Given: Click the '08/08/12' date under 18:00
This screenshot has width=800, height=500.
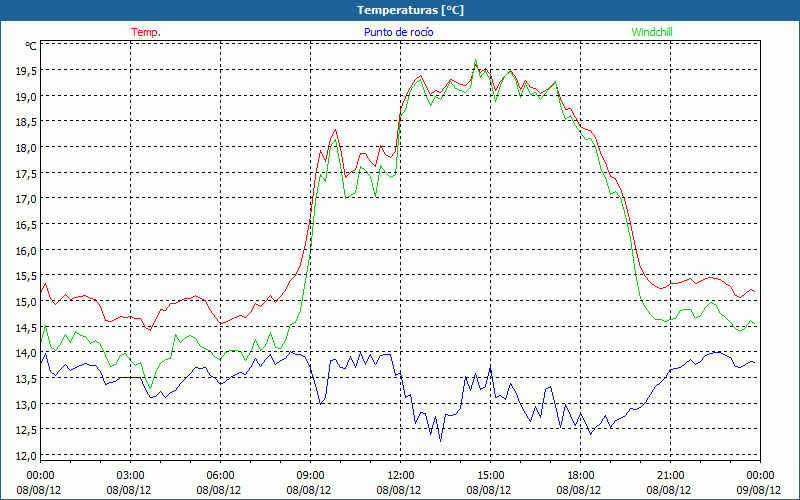Looking at the screenshot, I should 581,490.
